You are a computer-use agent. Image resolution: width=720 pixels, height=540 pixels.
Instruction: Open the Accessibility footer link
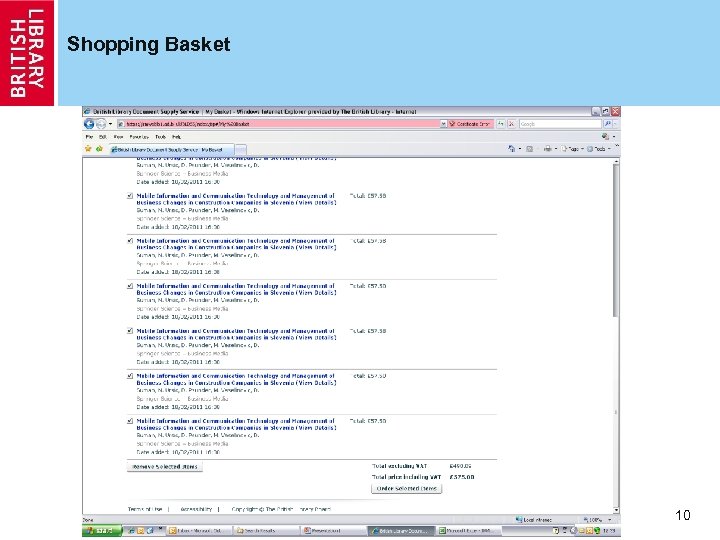pyautogui.click(x=196, y=509)
